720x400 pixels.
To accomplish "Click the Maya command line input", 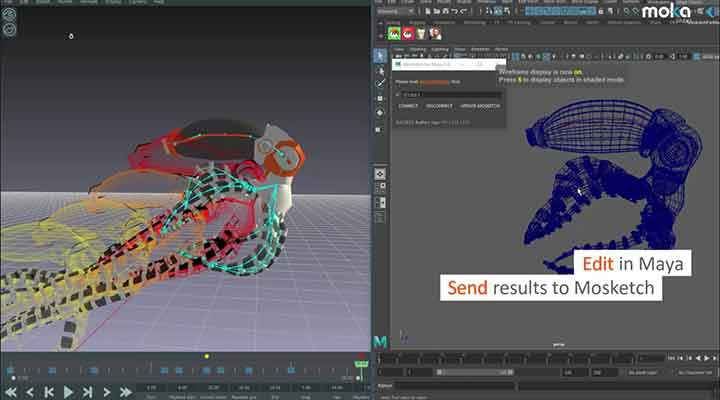I will coord(455,386).
